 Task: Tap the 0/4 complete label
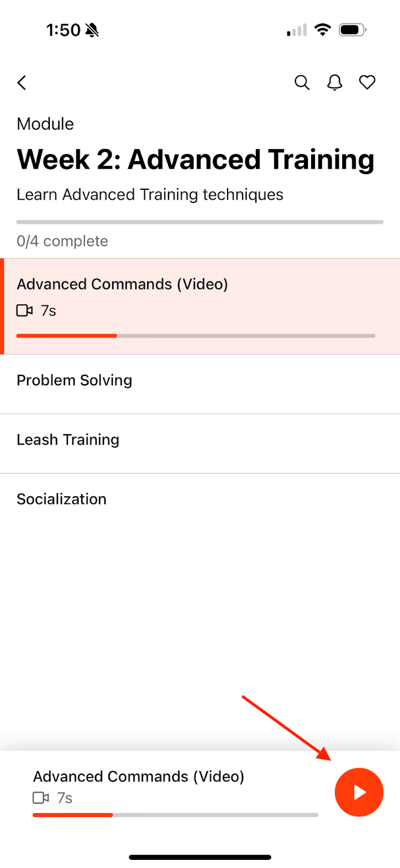[x=62, y=241]
